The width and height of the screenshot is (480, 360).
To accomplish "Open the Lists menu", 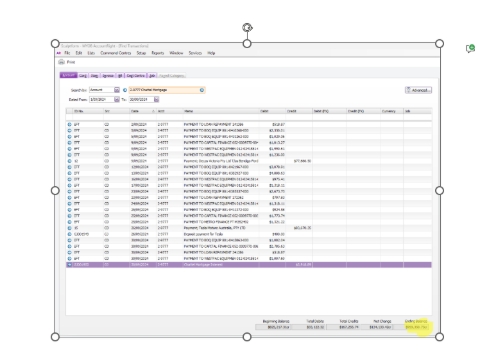I will [91, 53].
